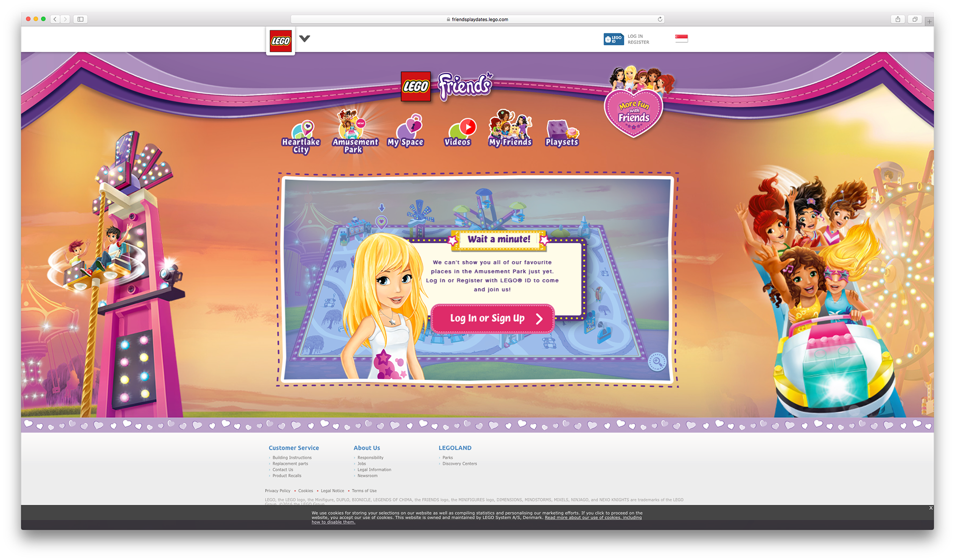This screenshot has width=955, height=560.
Task: Show all tabs with the tab overview icon
Action: pos(914,19)
